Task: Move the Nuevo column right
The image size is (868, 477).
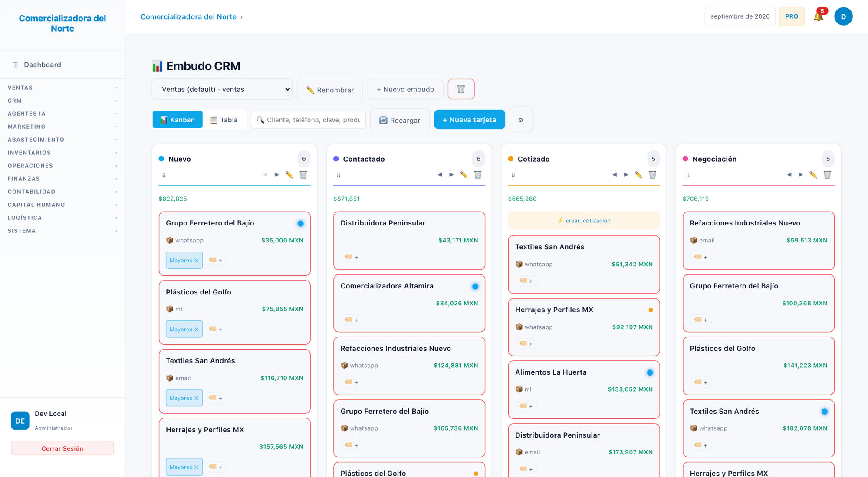Action: pos(277,175)
